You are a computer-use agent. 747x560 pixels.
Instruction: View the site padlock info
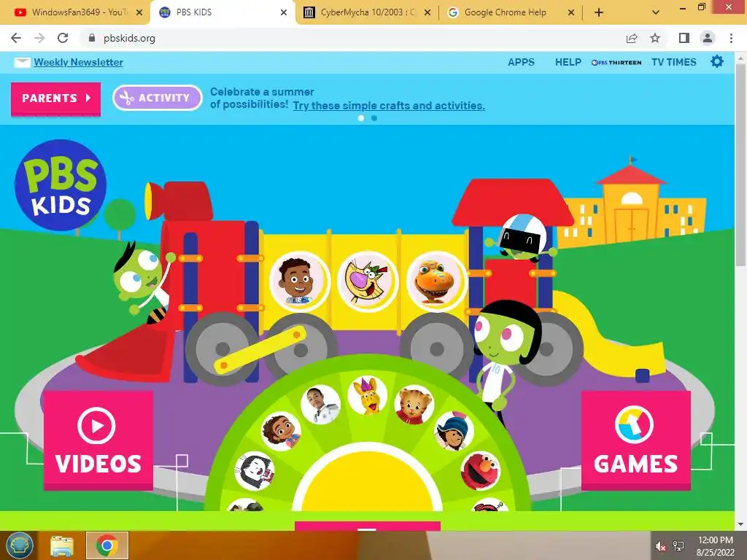(x=92, y=38)
